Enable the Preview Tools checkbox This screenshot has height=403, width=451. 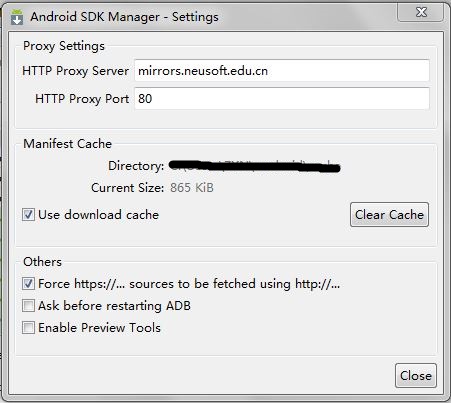(28, 327)
